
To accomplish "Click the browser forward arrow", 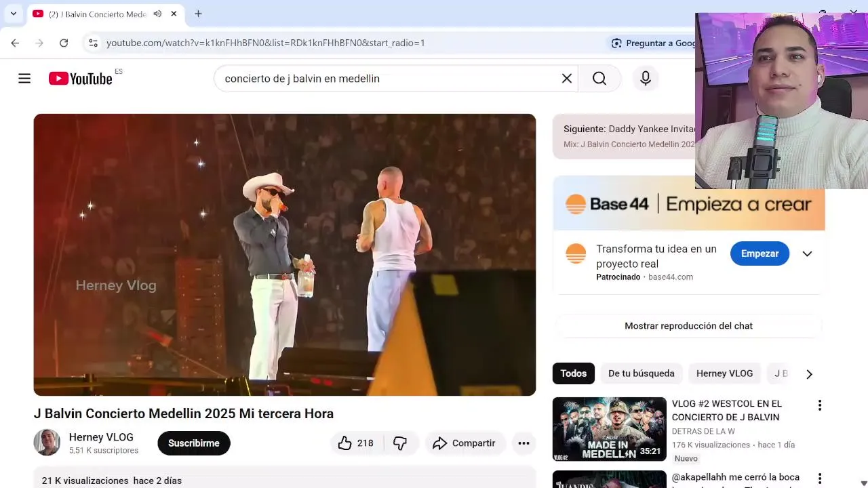I will (39, 43).
